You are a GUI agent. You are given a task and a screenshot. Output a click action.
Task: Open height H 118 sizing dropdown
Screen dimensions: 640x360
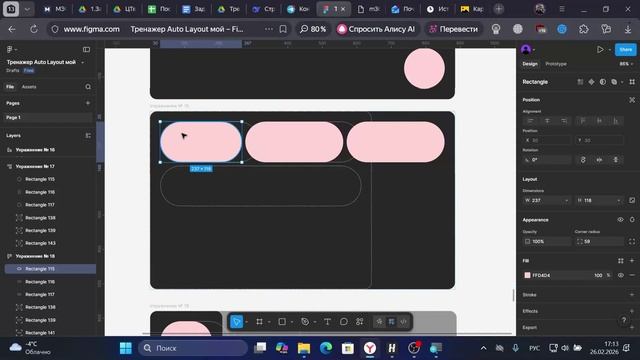pos(619,200)
